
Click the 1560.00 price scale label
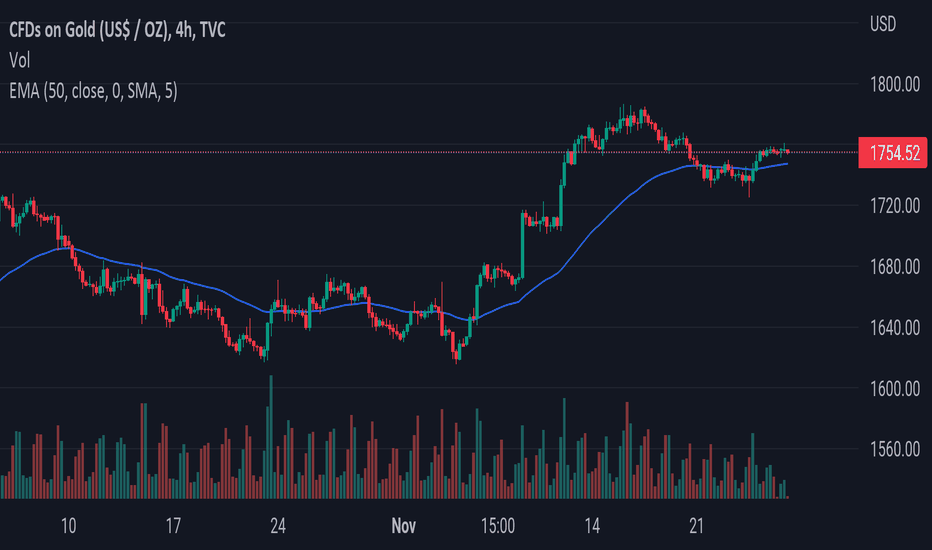[895, 450]
